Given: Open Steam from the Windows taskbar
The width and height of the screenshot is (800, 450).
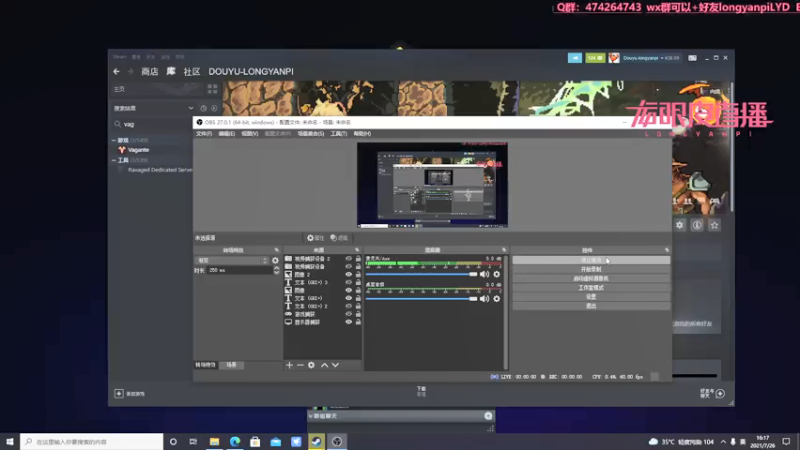Looking at the screenshot, I should [316, 442].
